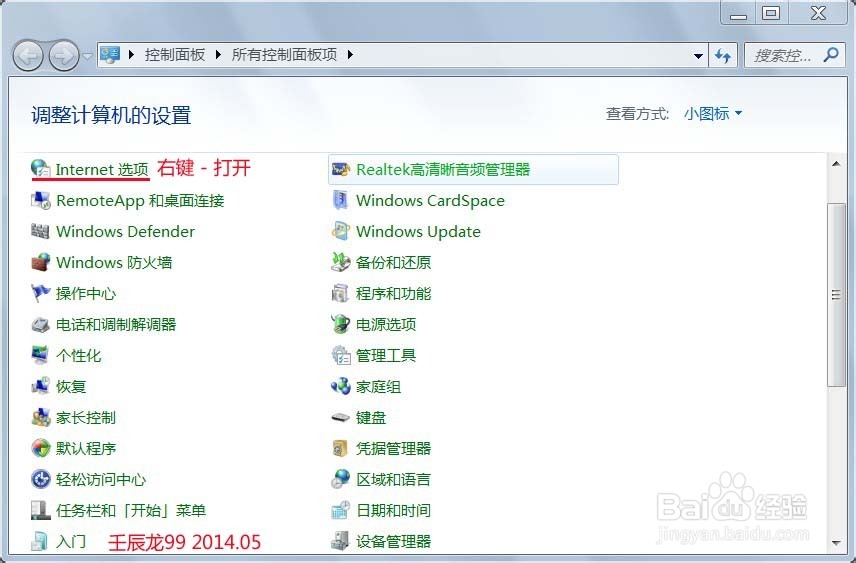Open the 小图标 view mode dropdown

point(713,114)
